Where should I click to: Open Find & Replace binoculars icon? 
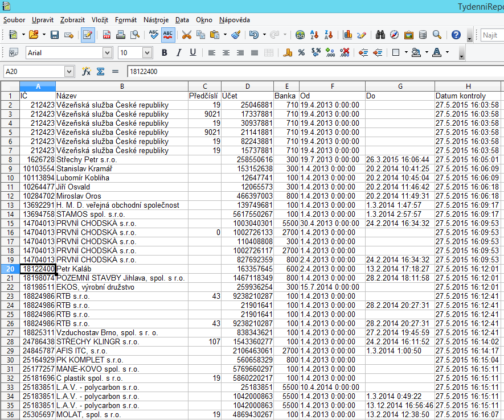click(x=380, y=34)
